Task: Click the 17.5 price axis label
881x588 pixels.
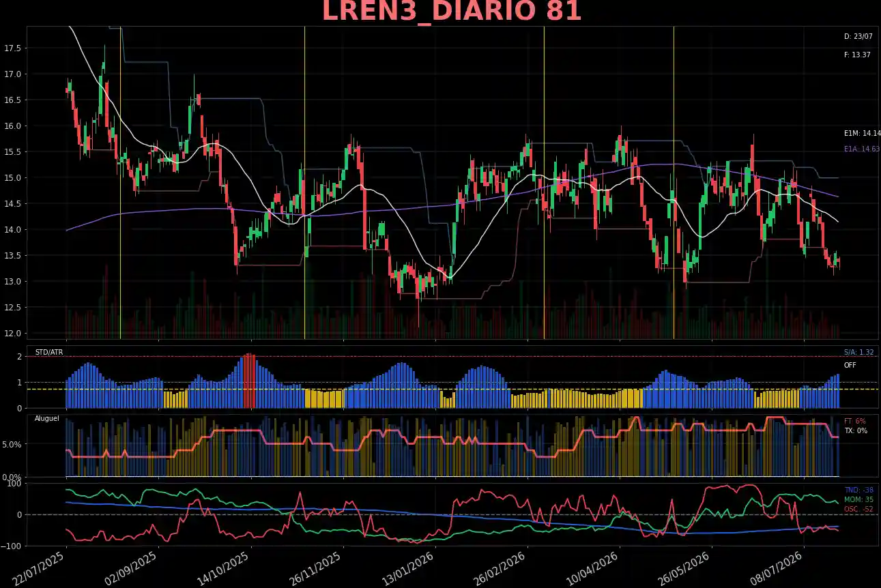Action: (x=12, y=48)
